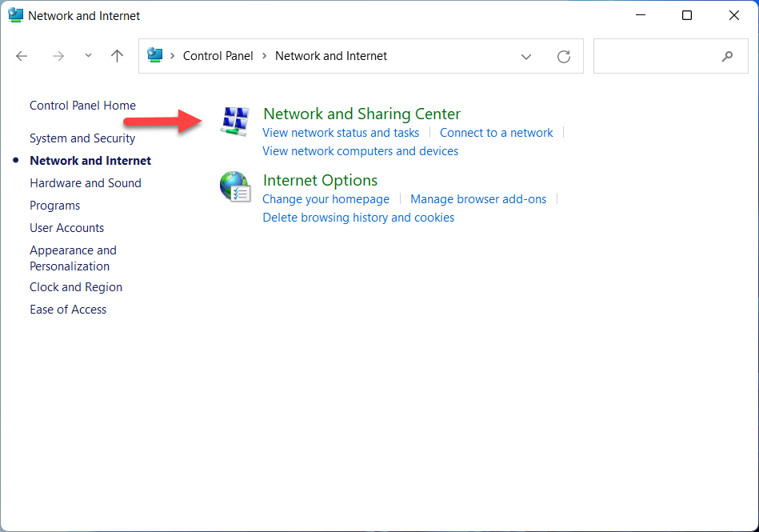Click the Network and Sharing Center icon
This screenshot has height=532, width=759.
(x=234, y=122)
